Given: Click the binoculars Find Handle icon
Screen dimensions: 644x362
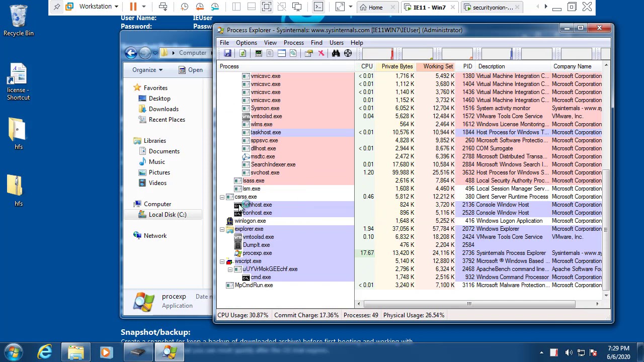Looking at the screenshot, I should [x=336, y=53].
